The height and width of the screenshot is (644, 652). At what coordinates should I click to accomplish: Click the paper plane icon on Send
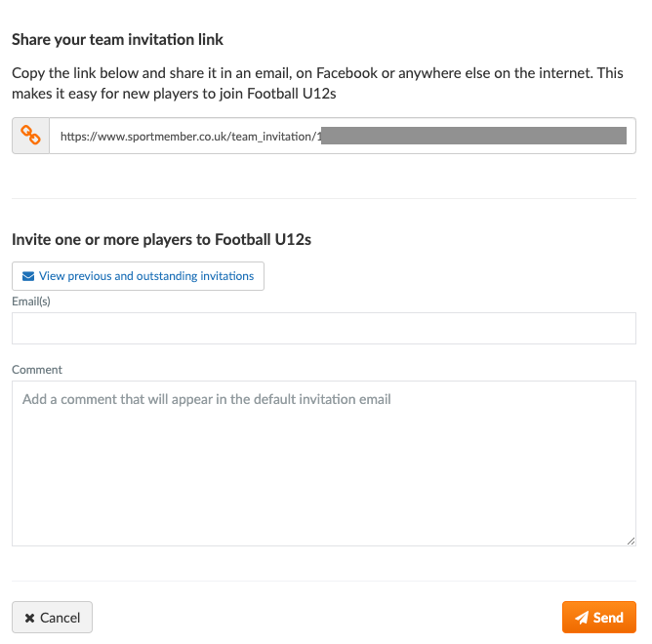[582, 618]
